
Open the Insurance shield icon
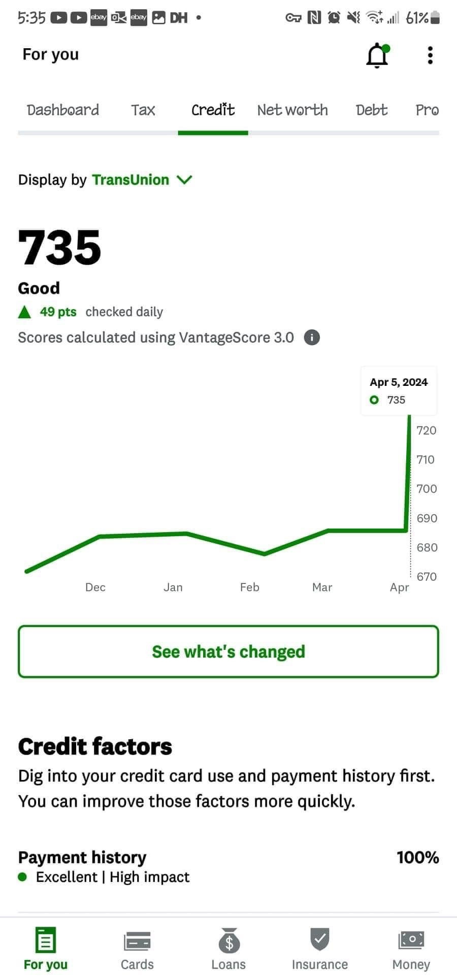coord(320,939)
